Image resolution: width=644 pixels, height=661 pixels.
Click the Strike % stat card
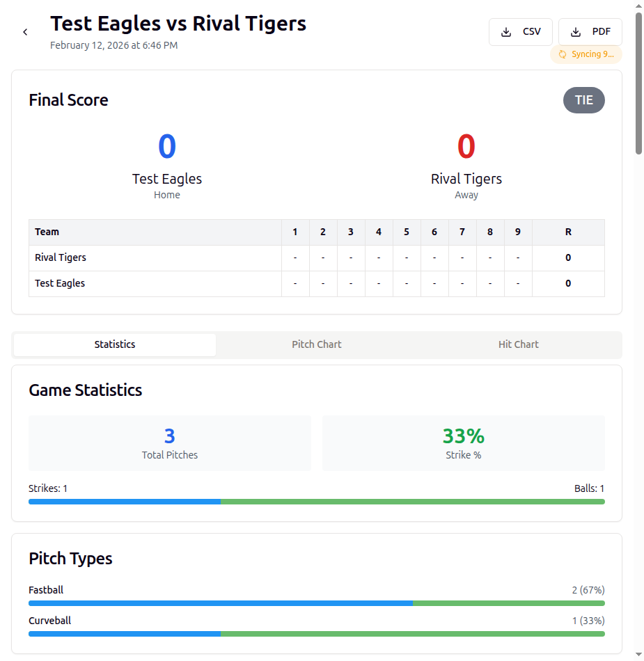pyautogui.click(x=464, y=443)
